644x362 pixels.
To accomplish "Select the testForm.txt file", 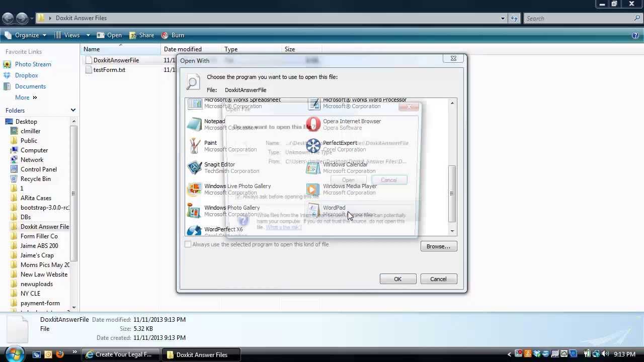I will pyautogui.click(x=109, y=70).
